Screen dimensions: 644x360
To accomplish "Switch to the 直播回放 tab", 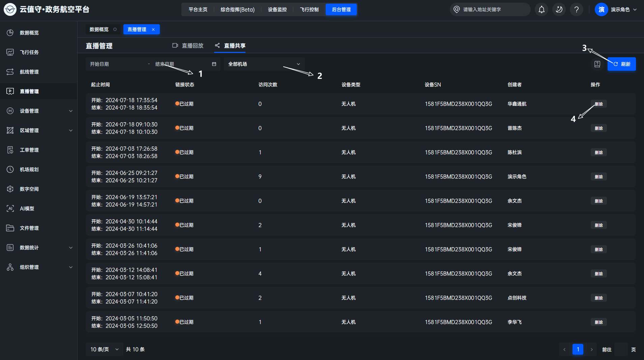I will (x=188, y=45).
